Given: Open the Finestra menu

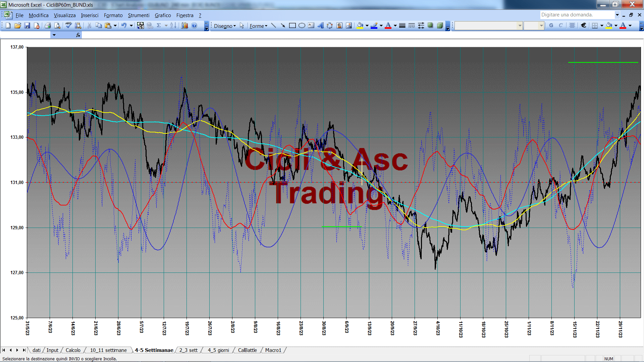Looking at the screenshot, I should coord(185,15).
